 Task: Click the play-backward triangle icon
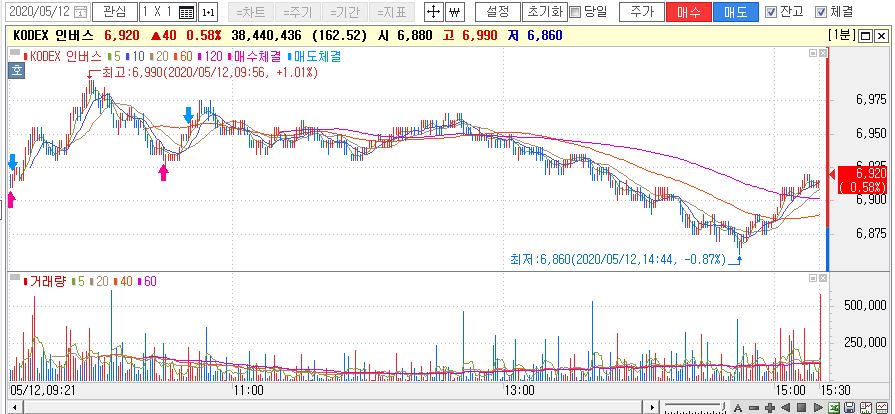(x=786, y=408)
